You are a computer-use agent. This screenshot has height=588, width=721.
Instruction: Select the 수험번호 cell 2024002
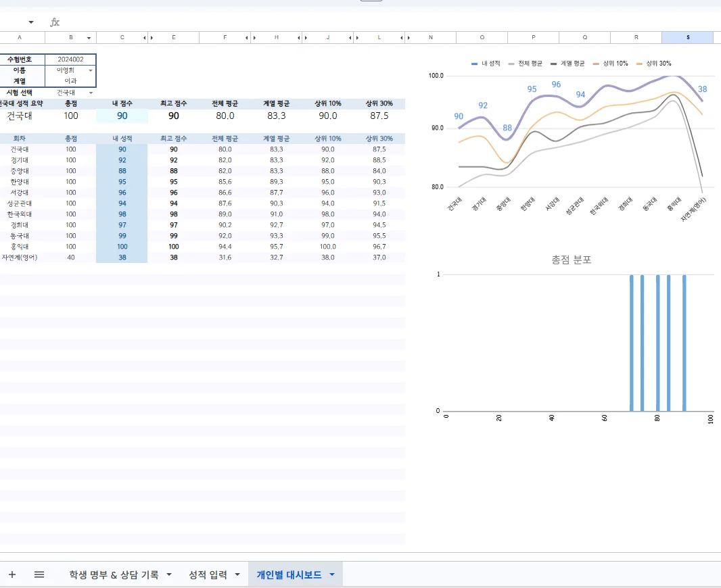(x=70, y=59)
